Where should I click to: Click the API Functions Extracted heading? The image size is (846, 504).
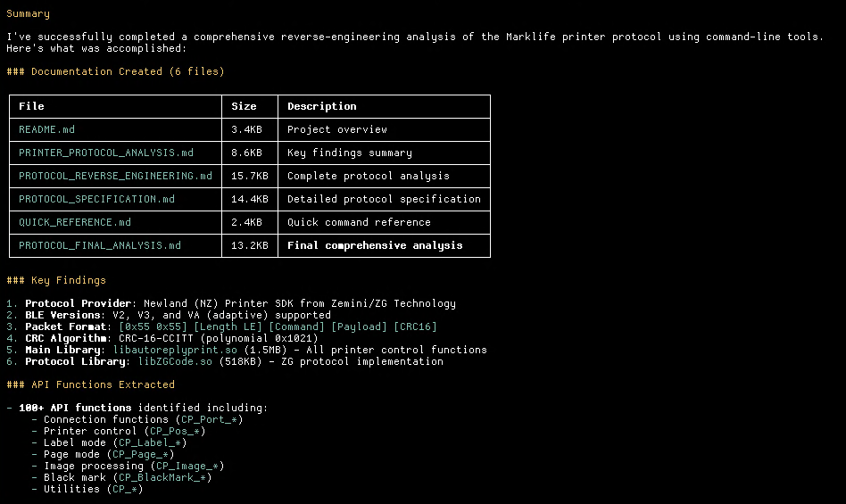pos(91,384)
